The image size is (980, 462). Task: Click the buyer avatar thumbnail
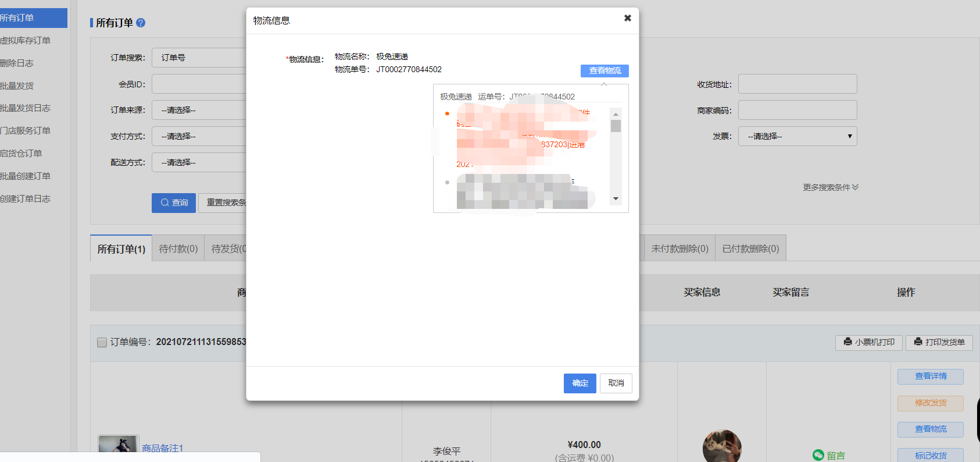tap(721, 447)
